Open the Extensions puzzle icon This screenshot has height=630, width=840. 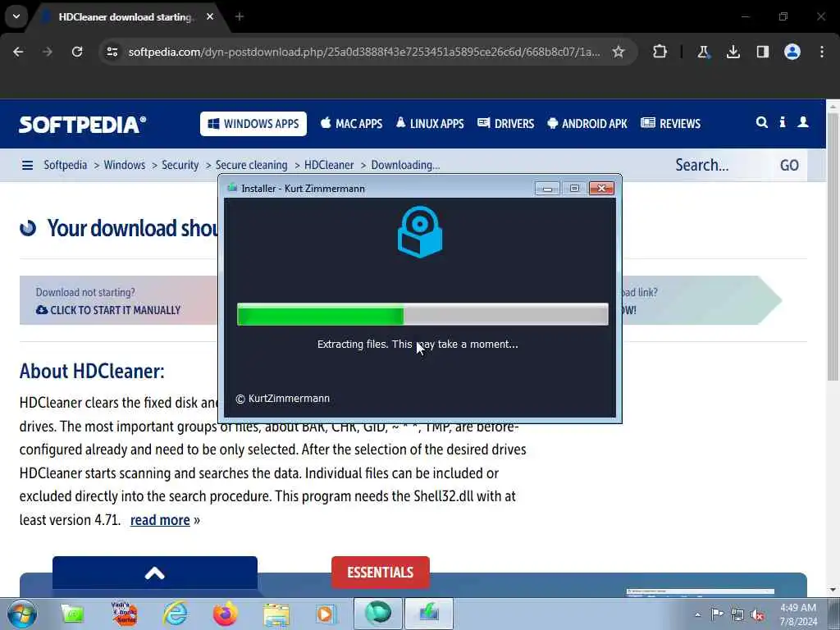(660, 52)
